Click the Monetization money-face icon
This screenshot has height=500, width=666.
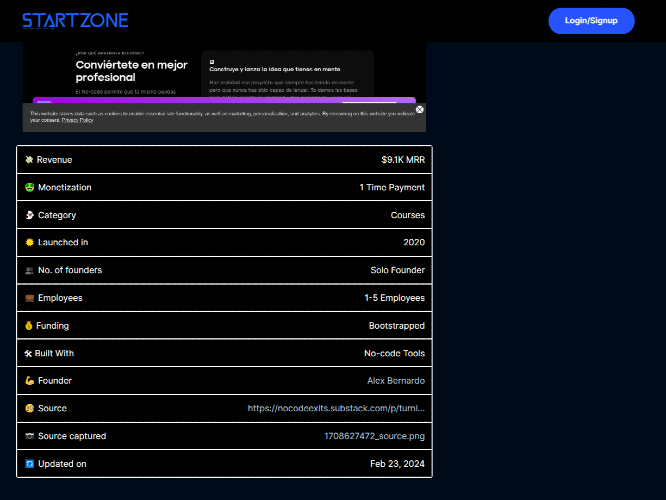[29, 187]
